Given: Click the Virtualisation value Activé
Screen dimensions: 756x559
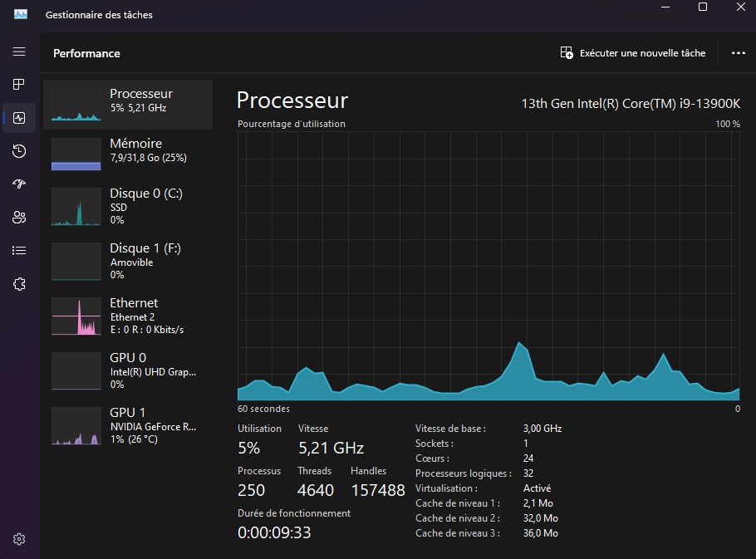Looking at the screenshot, I should (538, 488).
